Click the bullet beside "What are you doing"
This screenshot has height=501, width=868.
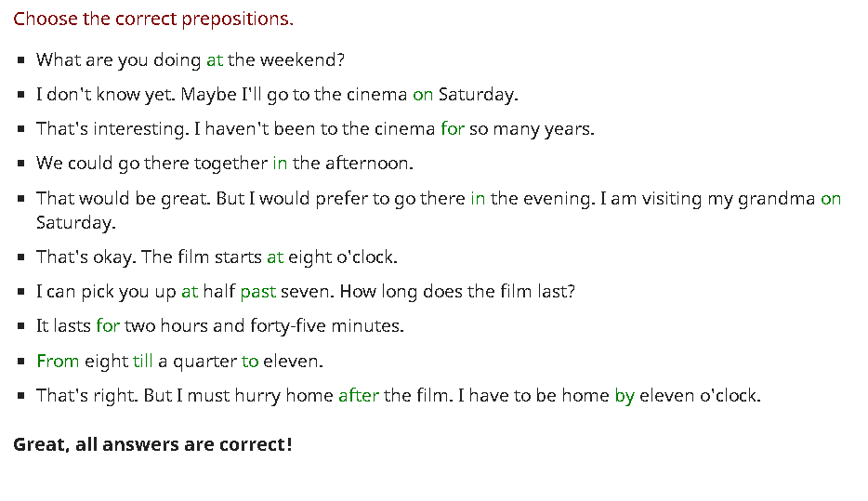coord(21,60)
